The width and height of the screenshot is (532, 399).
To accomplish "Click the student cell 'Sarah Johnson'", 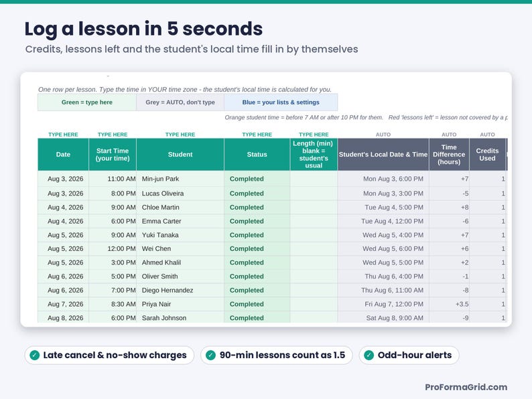I will click(x=180, y=317).
